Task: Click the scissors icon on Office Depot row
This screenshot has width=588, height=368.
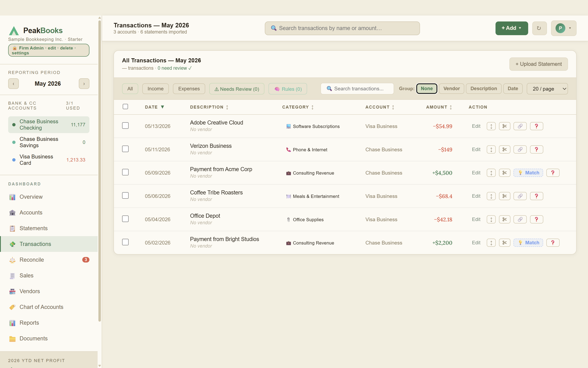Action: coord(504,220)
